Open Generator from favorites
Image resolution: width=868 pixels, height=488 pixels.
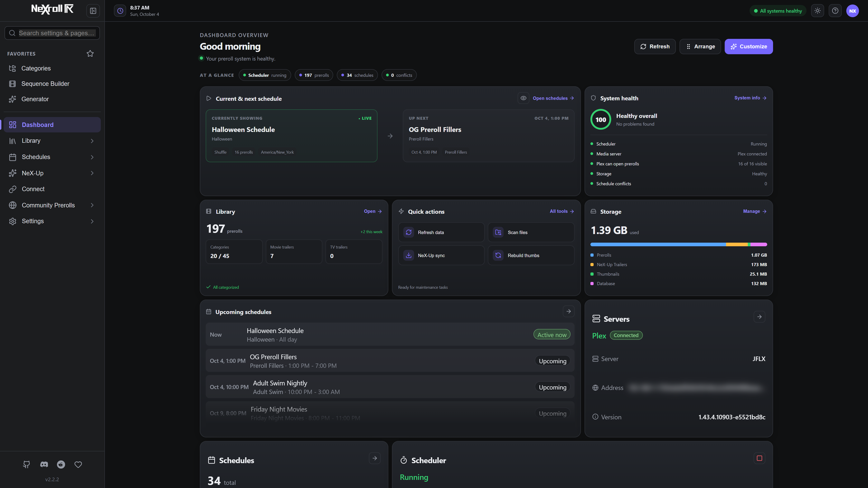tap(52, 99)
